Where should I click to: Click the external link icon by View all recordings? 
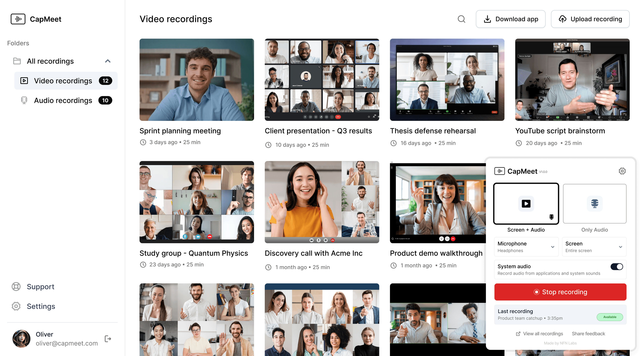click(x=518, y=334)
